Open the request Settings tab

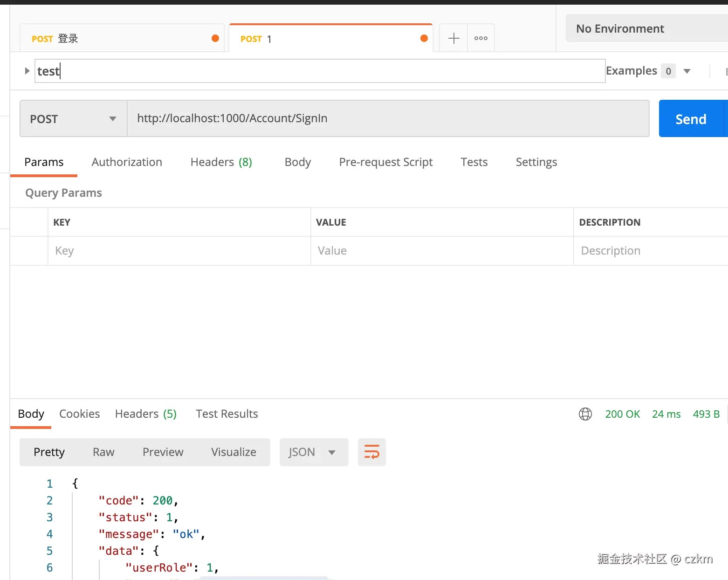coord(536,162)
